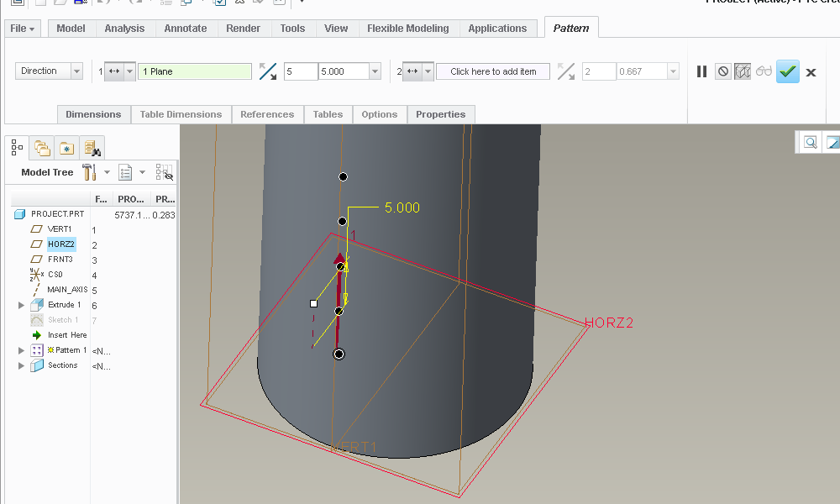840x504 pixels.
Task: Expand the Extrude 1 tree node
Action: [22, 305]
